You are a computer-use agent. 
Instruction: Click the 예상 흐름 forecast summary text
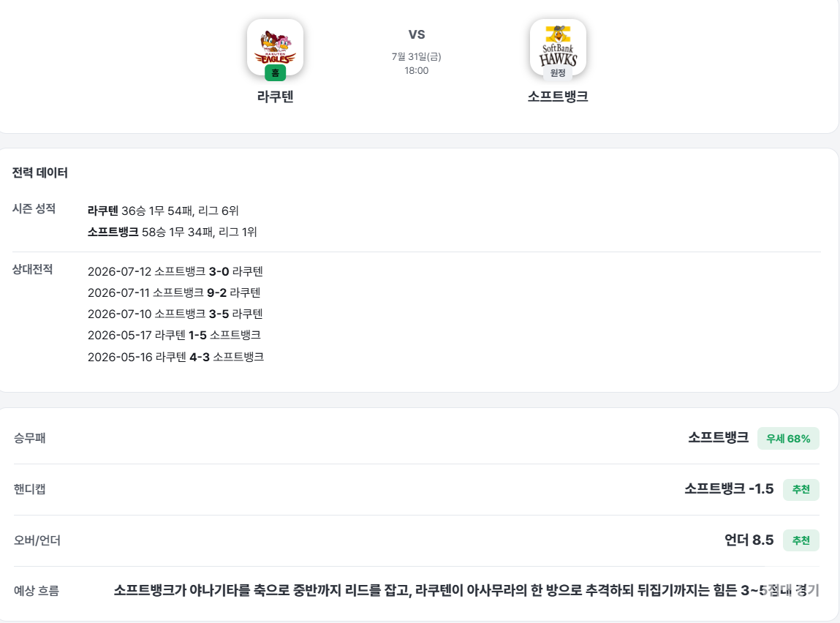(466, 590)
